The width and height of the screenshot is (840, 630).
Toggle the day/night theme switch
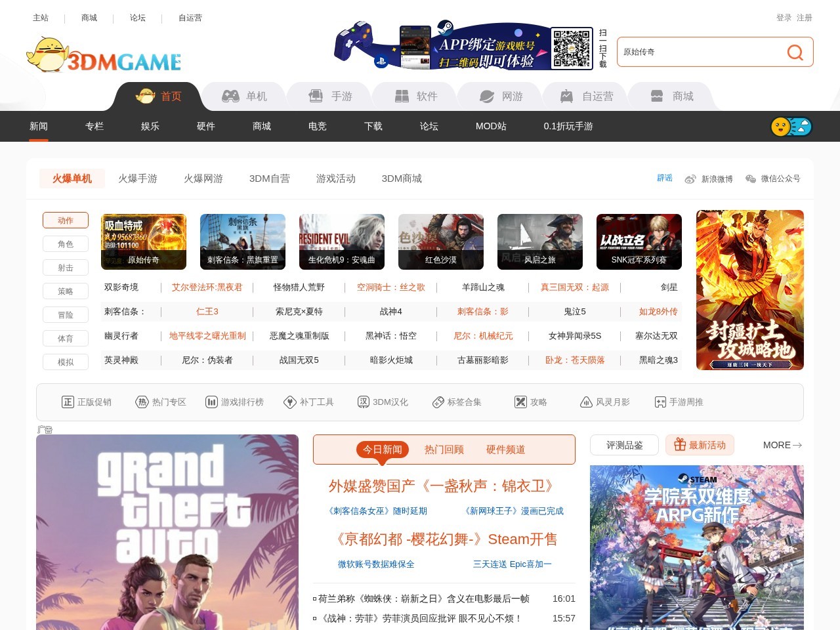tap(791, 127)
